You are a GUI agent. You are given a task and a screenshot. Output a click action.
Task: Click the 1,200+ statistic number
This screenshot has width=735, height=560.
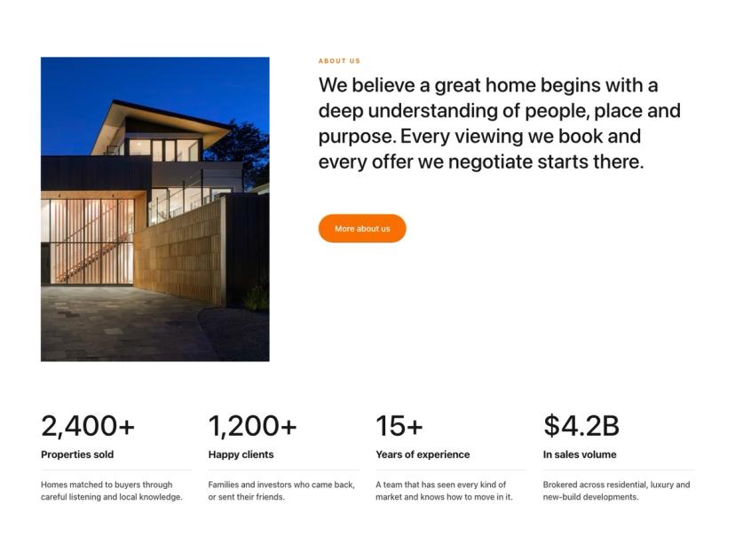pyautogui.click(x=252, y=426)
